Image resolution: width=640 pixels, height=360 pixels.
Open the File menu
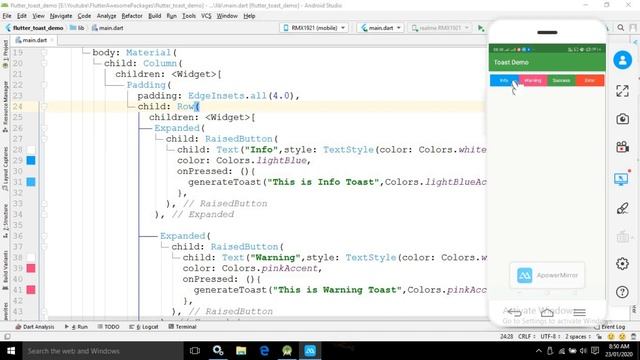tap(7, 16)
